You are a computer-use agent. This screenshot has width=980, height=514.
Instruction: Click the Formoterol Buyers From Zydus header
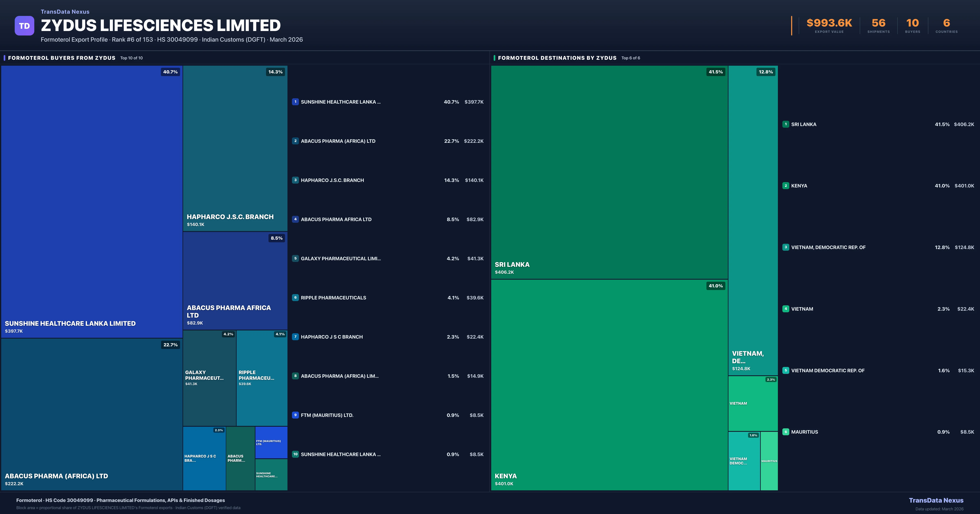click(x=62, y=58)
